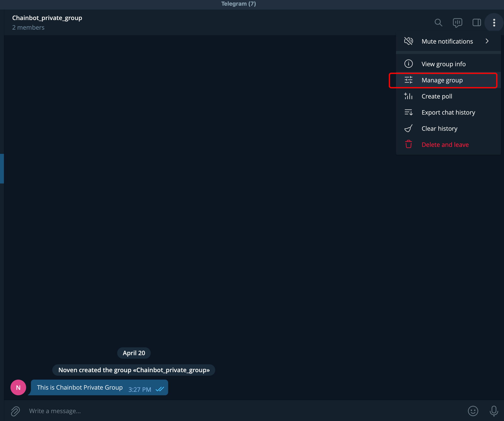Click the paperclip attach file icon
504x421 pixels.
click(15, 411)
